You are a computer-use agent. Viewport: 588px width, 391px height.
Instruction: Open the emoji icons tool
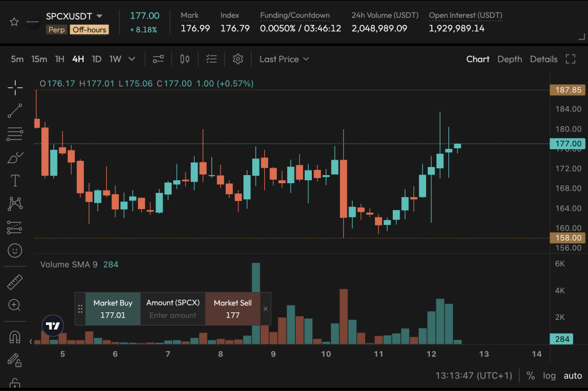coord(15,250)
